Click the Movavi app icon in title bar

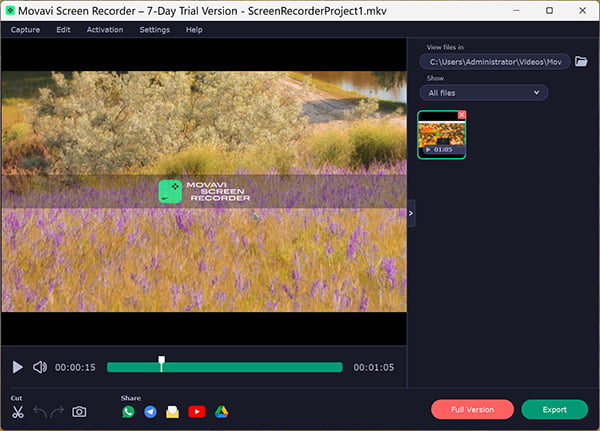tap(10, 10)
